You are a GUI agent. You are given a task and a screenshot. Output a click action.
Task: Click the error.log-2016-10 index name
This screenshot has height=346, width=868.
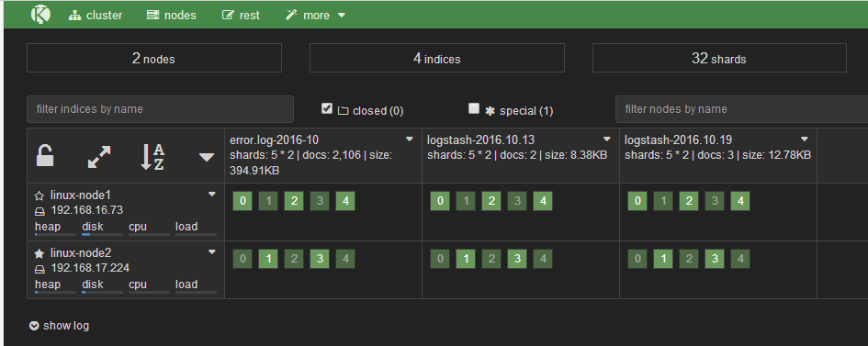274,140
